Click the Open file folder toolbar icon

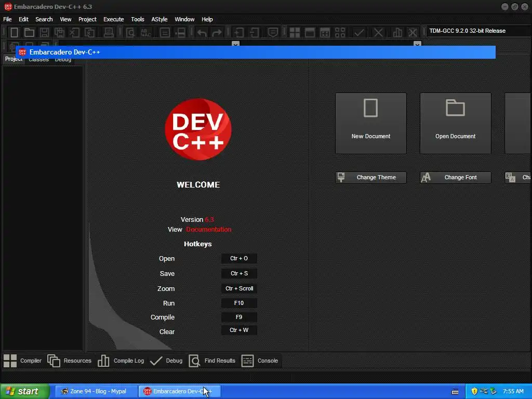(x=29, y=33)
